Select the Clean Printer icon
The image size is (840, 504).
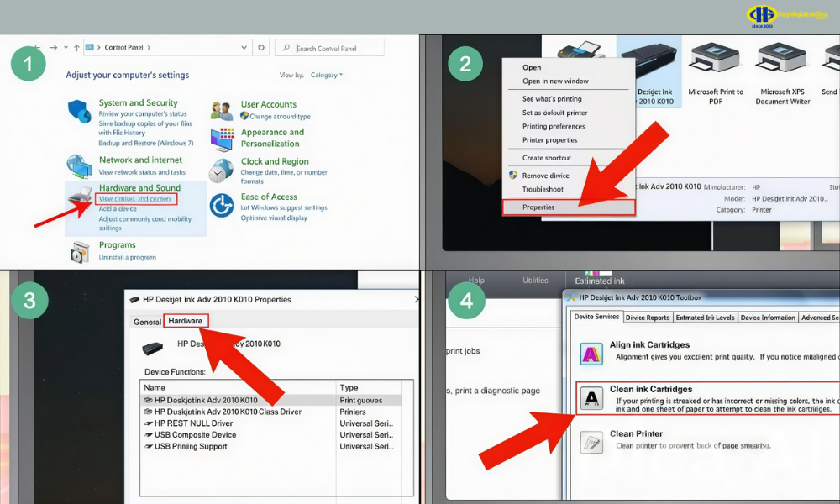click(x=593, y=441)
